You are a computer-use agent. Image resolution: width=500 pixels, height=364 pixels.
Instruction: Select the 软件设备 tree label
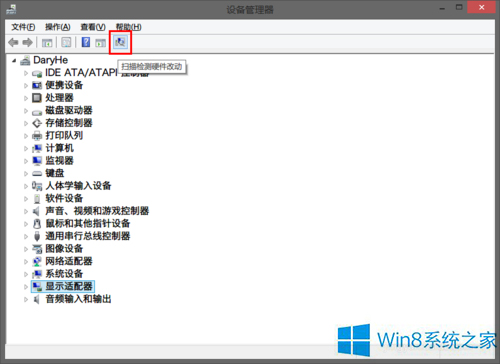(64, 198)
